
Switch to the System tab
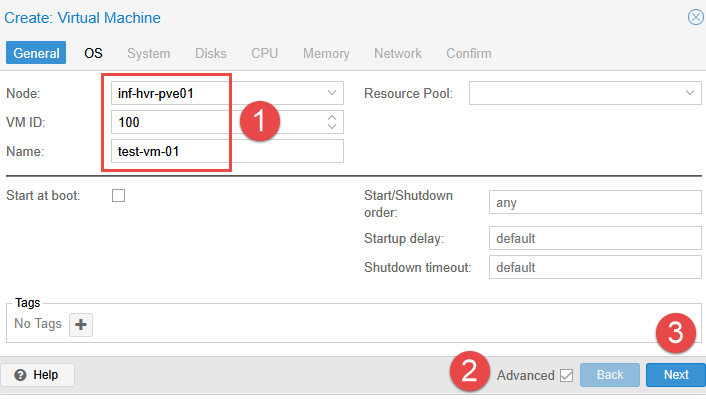pyautogui.click(x=149, y=53)
